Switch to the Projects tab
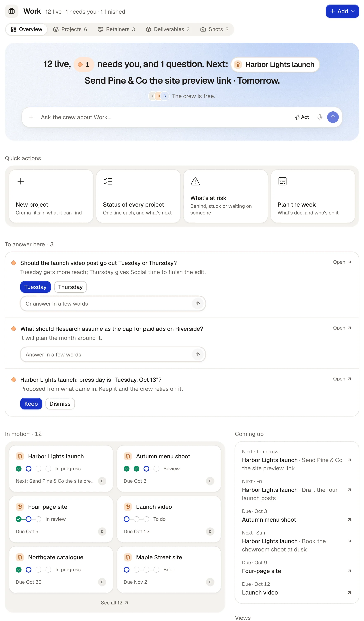 tap(70, 29)
